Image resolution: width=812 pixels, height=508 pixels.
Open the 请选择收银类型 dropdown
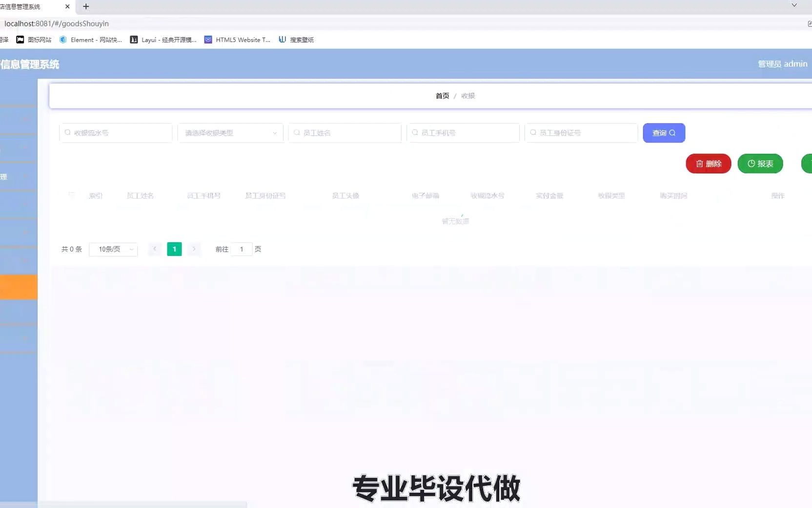(230, 133)
